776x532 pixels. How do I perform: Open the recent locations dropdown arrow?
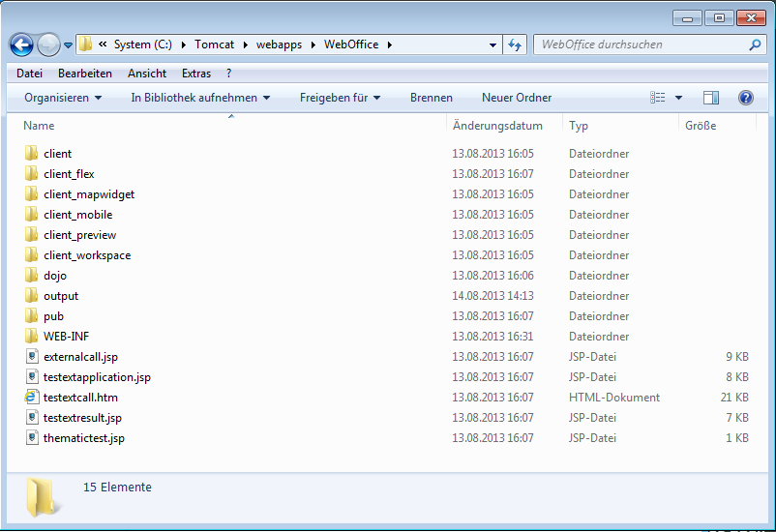click(69, 45)
